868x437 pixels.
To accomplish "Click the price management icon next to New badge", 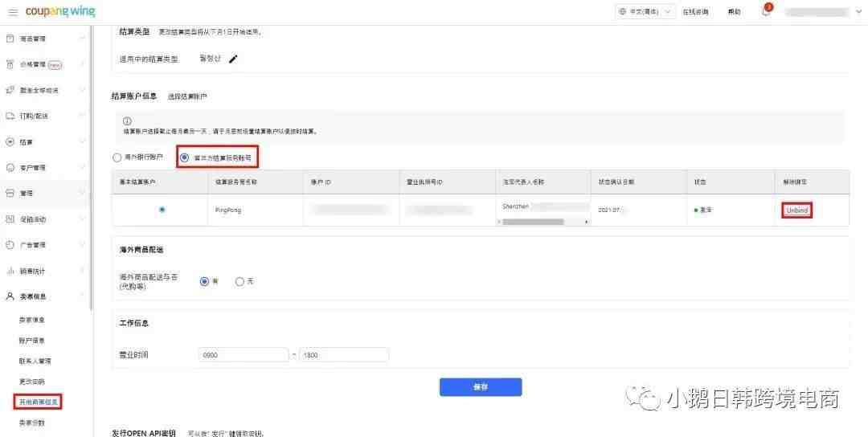I will point(10,65).
